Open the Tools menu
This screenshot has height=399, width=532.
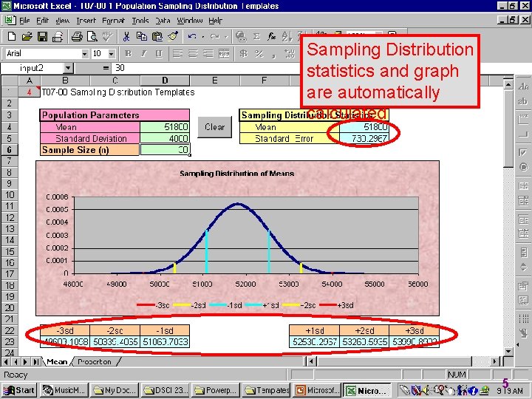[x=140, y=21]
